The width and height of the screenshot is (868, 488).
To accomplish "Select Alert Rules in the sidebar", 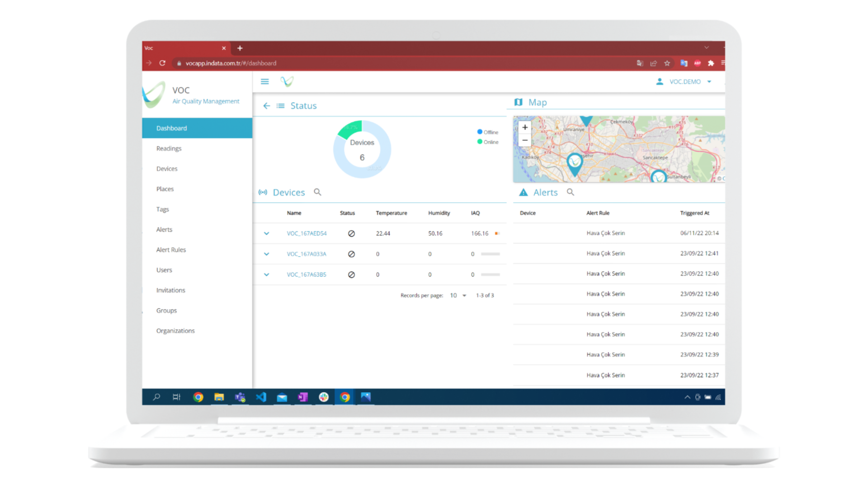I will point(171,249).
